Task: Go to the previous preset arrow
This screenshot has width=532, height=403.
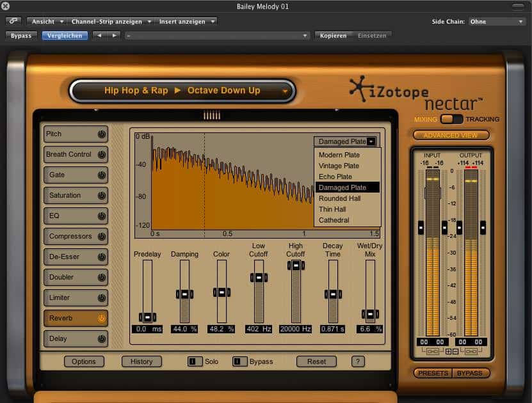Action: tap(99, 35)
